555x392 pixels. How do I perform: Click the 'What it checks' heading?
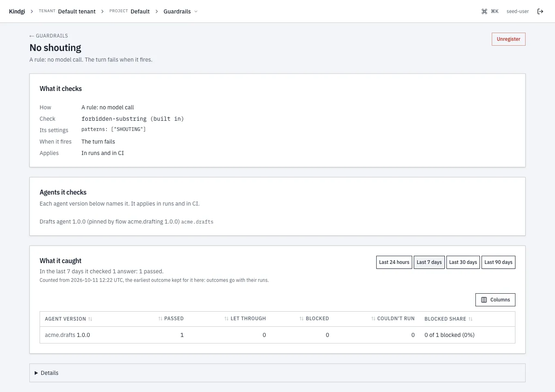(60, 89)
